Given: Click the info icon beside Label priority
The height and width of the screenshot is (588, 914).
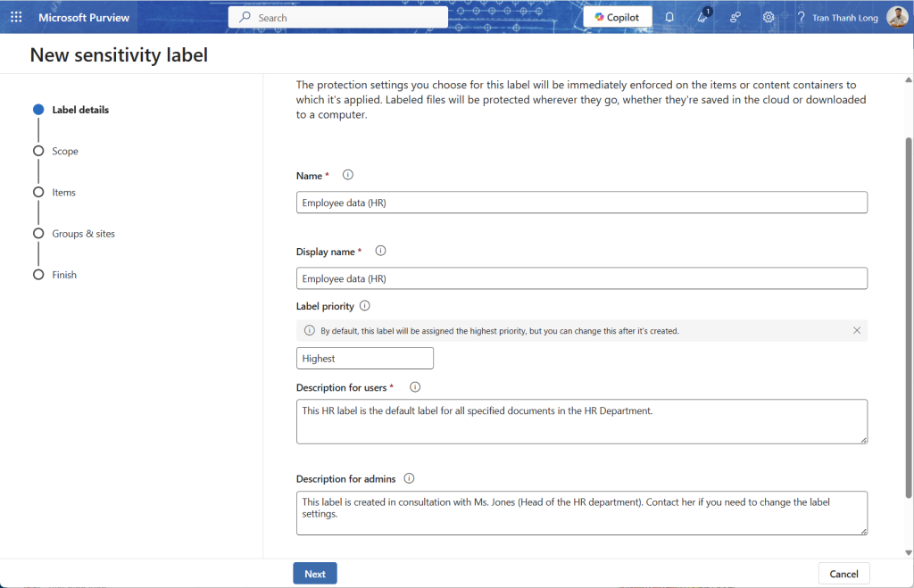Looking at the screenshot, I should pyautogui.click(x=364, y=305).
